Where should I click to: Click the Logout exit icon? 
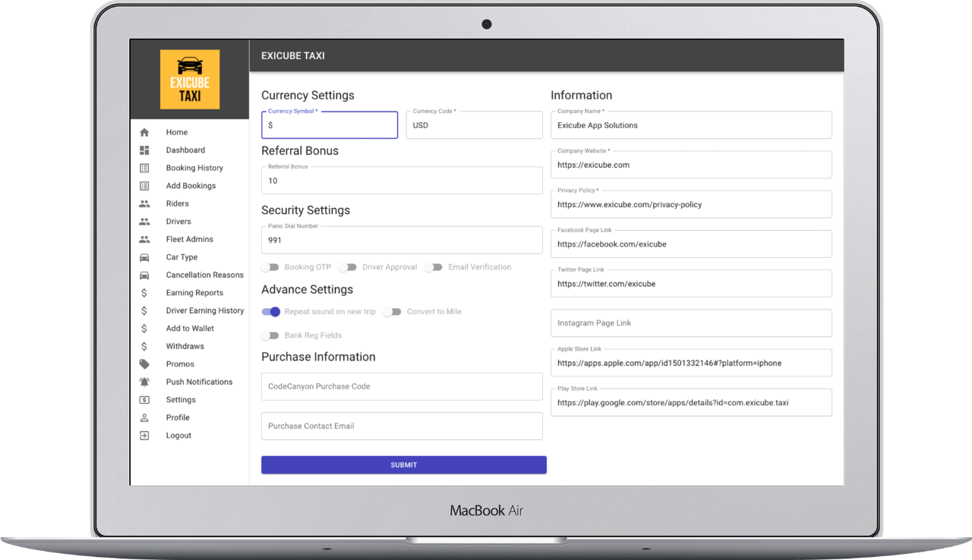tap(144, 436)
